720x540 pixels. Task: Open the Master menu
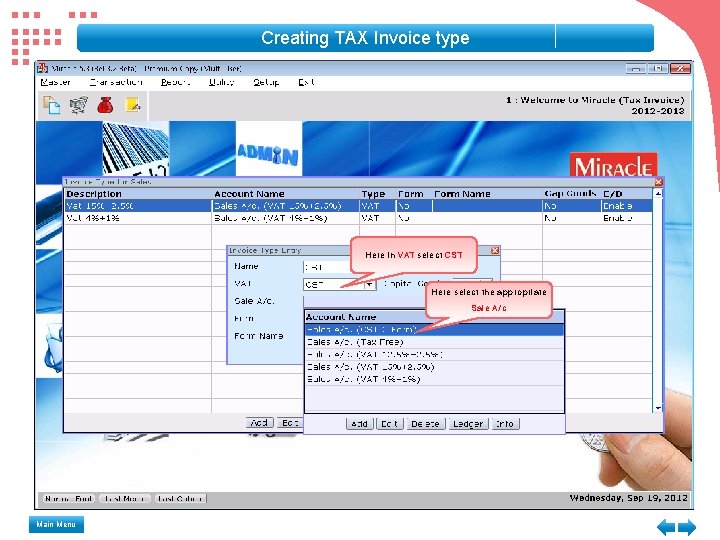(55, 82)
